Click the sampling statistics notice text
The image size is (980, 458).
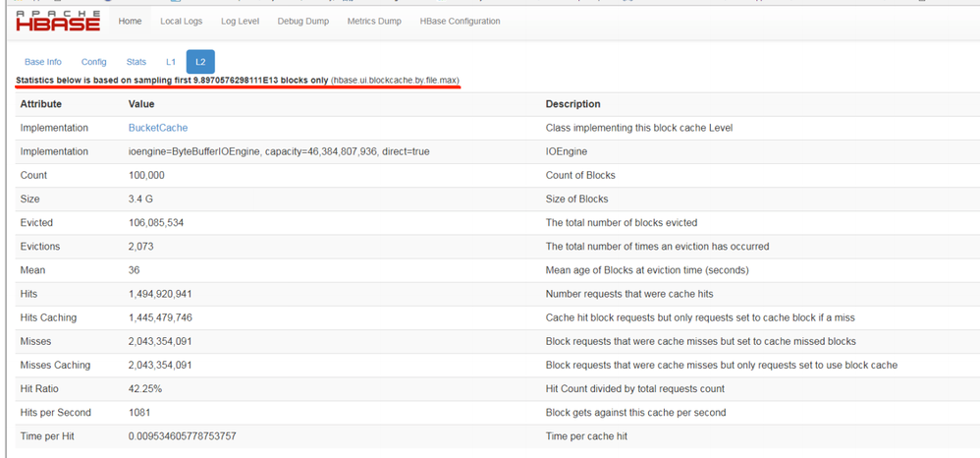238,81
